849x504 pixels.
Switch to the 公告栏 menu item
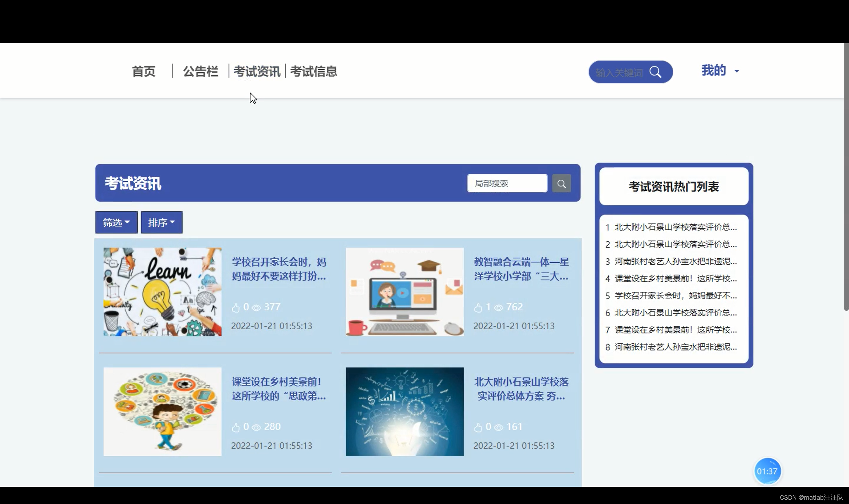pyautogui.click(x=200, y=71)
